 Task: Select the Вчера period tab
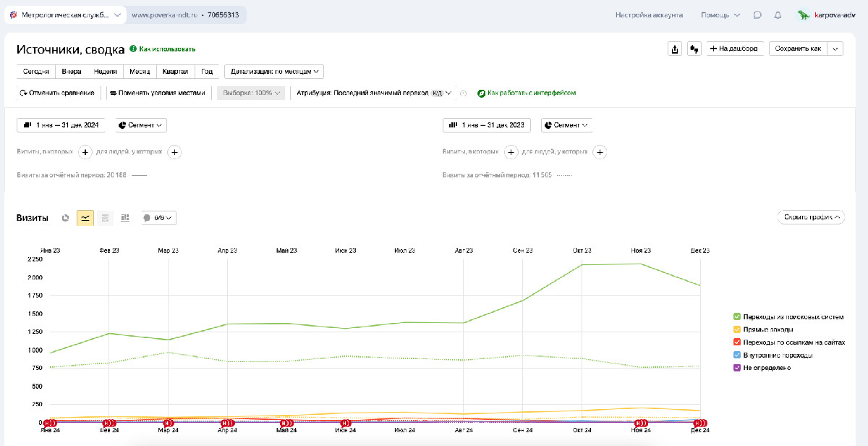[72, 72]
